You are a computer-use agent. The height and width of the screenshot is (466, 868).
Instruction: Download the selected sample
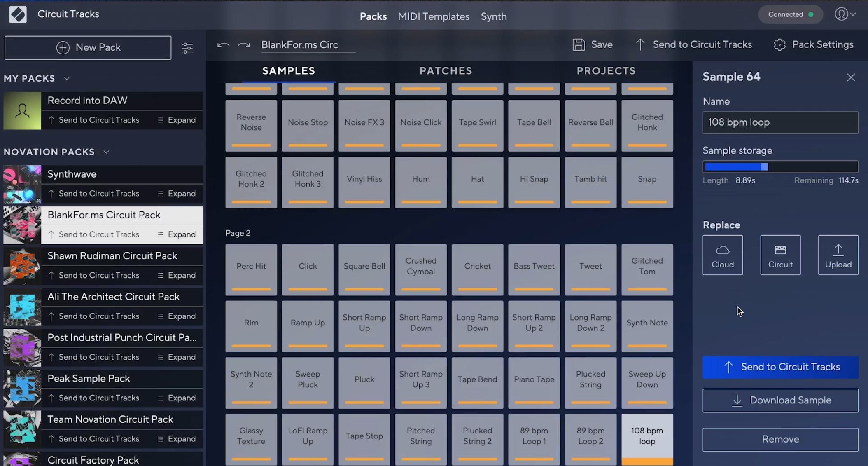[x=780, y=400]
